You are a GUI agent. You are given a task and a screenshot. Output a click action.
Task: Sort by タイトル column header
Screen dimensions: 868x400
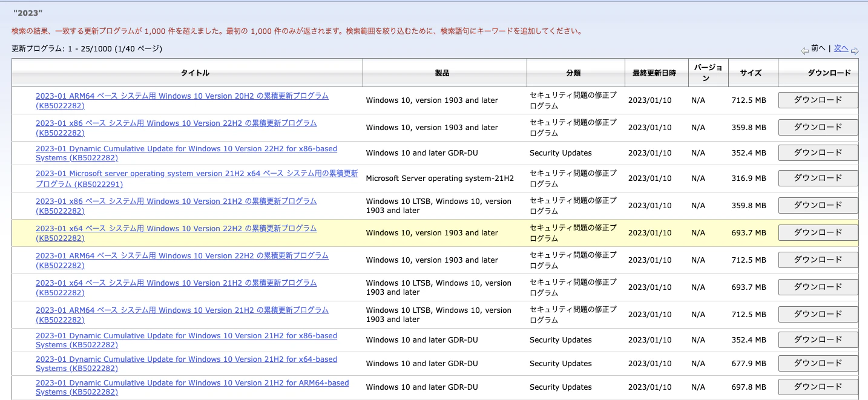[187, 73]
